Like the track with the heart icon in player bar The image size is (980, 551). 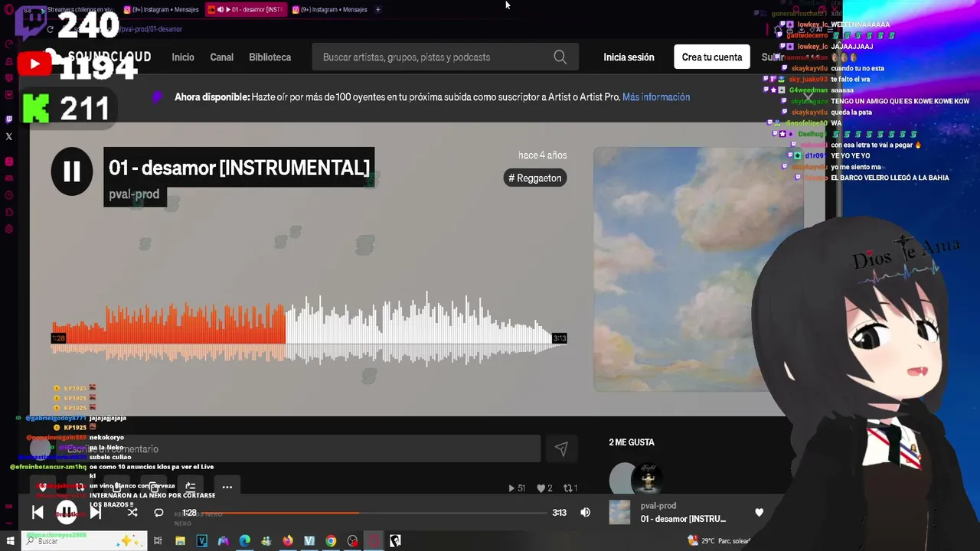759,513
